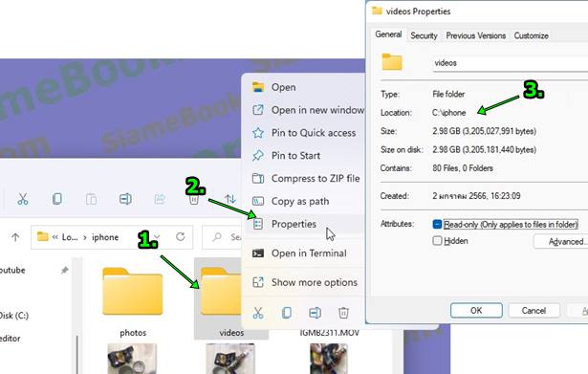
Task: Expand the address bar history dropdown
Action: [x=157, y=236]
